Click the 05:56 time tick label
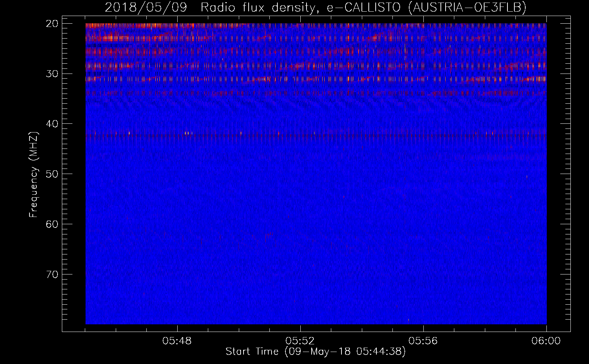Image resolution: width=589 pixels, height=364 pixels. tap(423, 341)
